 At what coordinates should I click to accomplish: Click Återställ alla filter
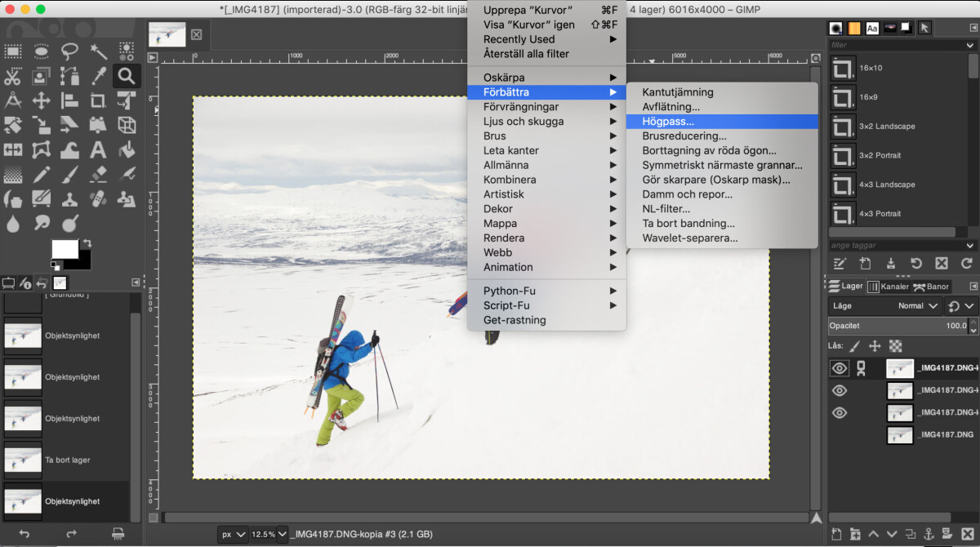point(546,54)
